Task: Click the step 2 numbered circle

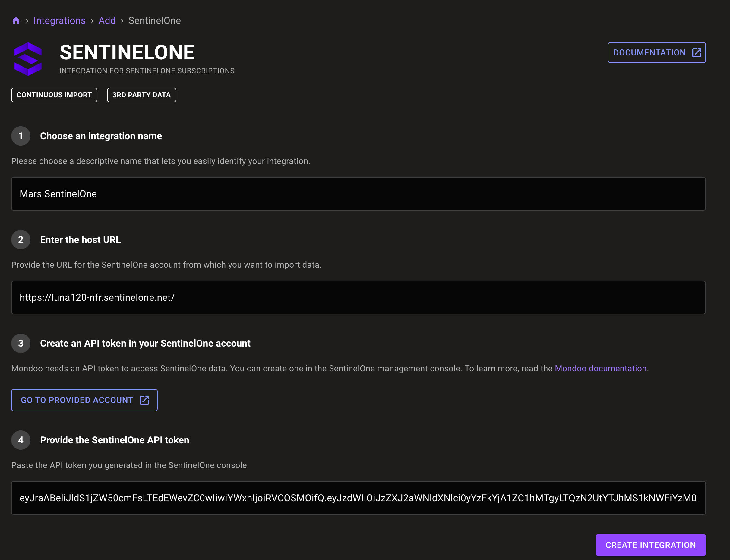Action: (21, 240)
